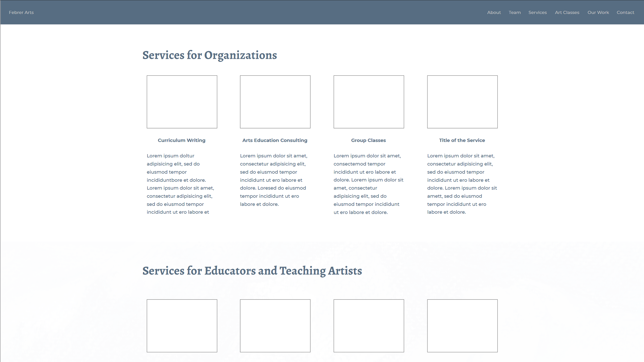Click last image box in the Educators section
The height and width of the screenshot is (362, 644).
[462, 326]
